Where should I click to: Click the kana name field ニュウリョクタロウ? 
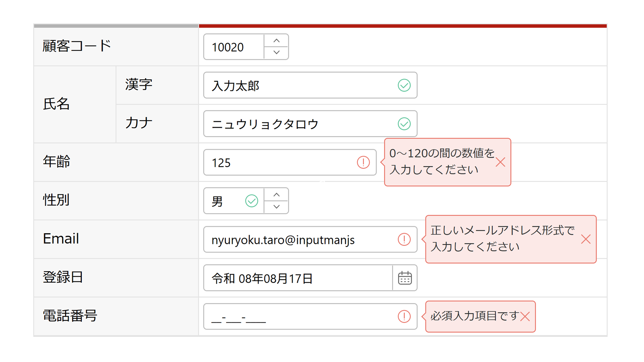pyautogui.click(x=310, y=124)
